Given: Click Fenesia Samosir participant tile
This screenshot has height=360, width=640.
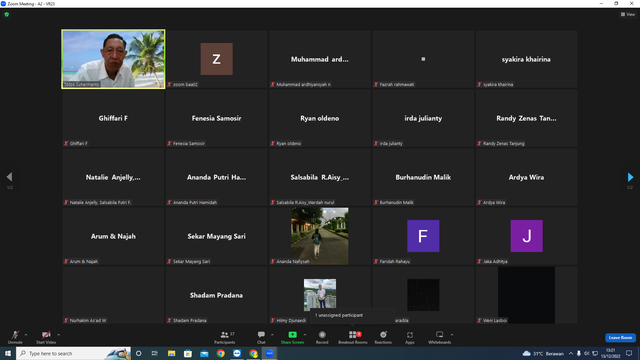Looking at the screenshot, I should pos(216,118).
